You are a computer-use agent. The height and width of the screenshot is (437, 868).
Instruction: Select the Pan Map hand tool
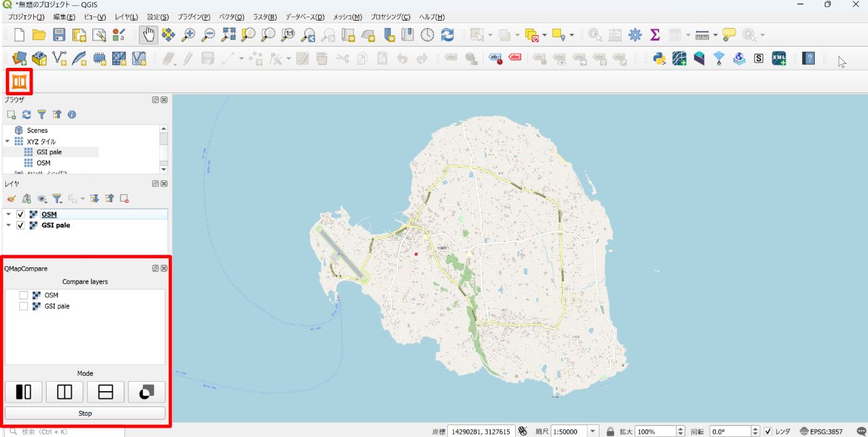[148, 35]
